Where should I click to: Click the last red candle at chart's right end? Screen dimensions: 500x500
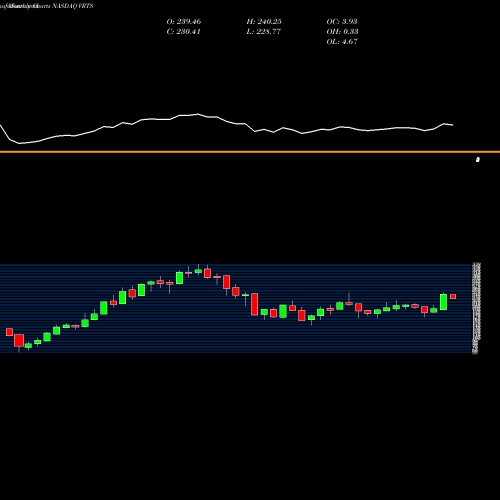point(453,297)
